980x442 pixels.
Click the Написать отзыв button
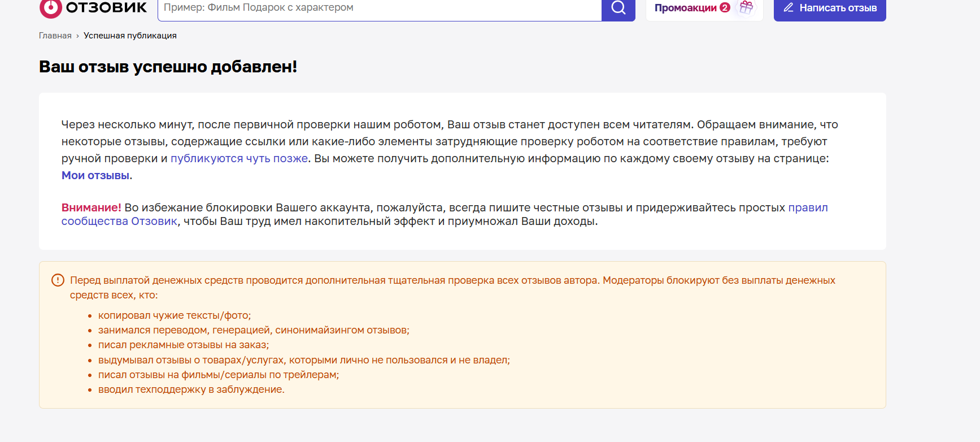point(830,8)
